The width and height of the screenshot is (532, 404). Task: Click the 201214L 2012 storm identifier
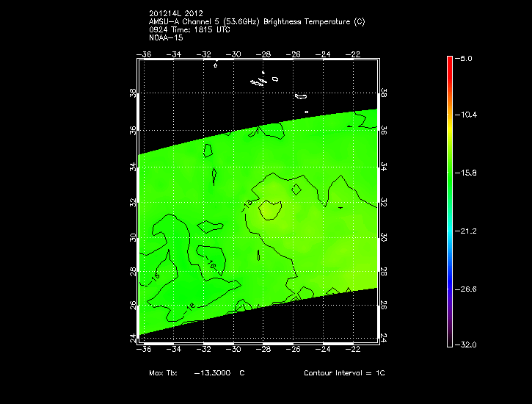pos(175,14)
